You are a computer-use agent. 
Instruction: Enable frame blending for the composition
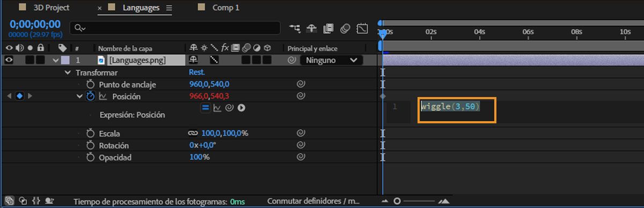click(x=328, y=28)
